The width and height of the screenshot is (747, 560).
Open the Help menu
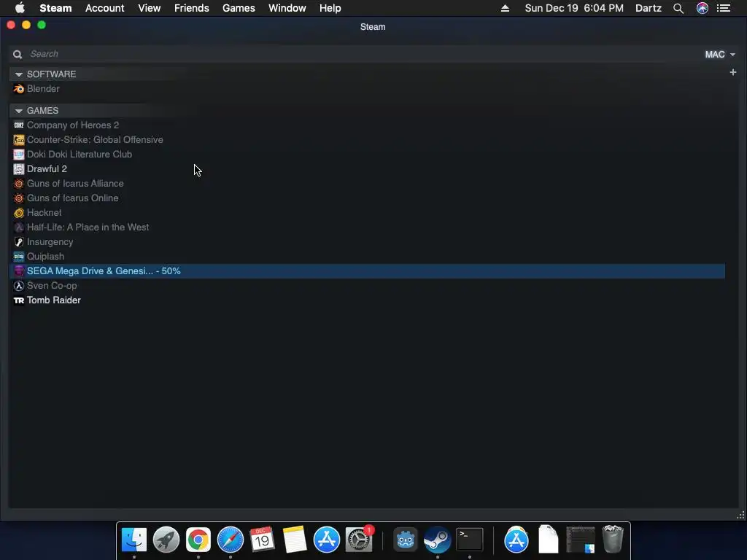tap(330, 8)
